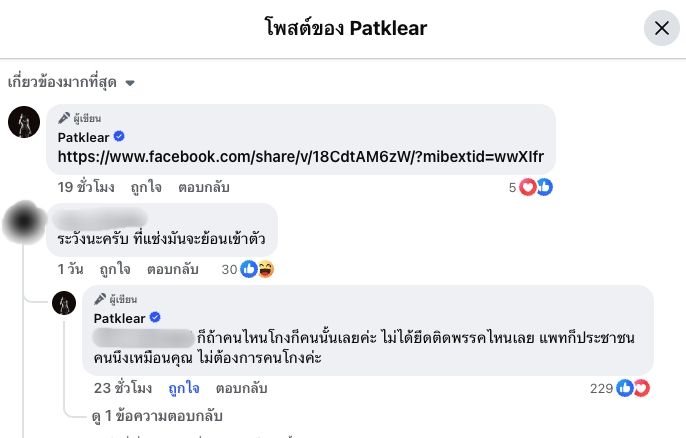The width and height of the screenshot is (686, 438).
Task: Click the verified badge beside first Patklear name
Action: (119, 136)
